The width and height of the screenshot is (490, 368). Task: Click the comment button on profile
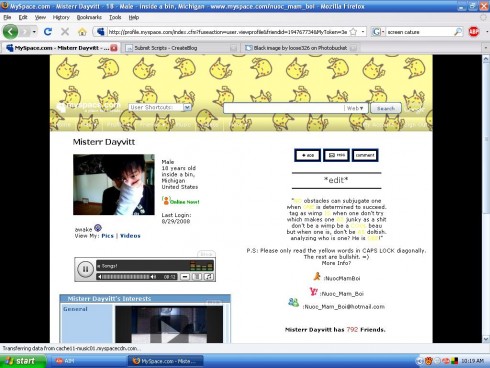[365, 155]
